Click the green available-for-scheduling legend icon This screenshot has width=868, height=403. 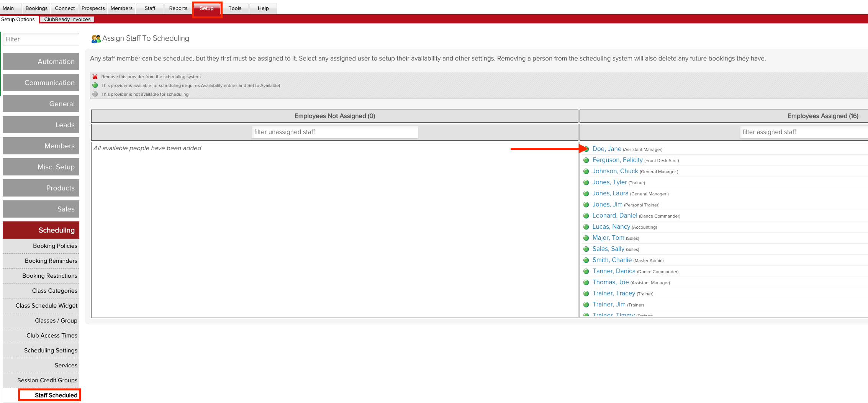tap(95, 85)
